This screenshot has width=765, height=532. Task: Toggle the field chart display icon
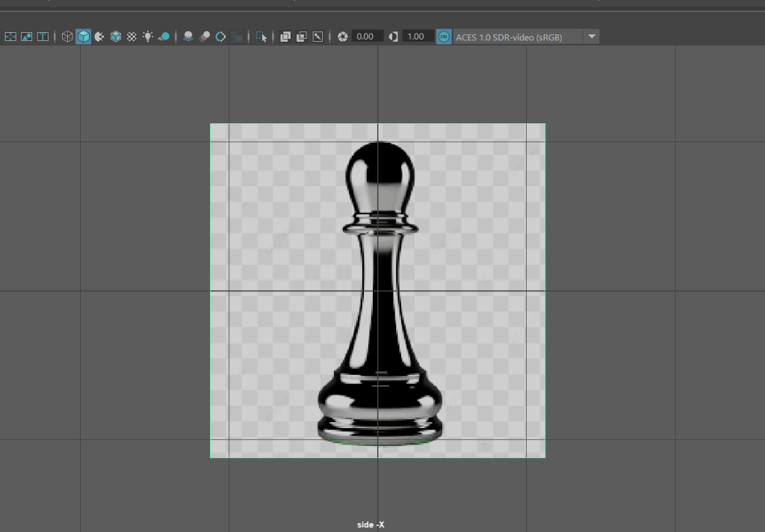tap(10, 37)
